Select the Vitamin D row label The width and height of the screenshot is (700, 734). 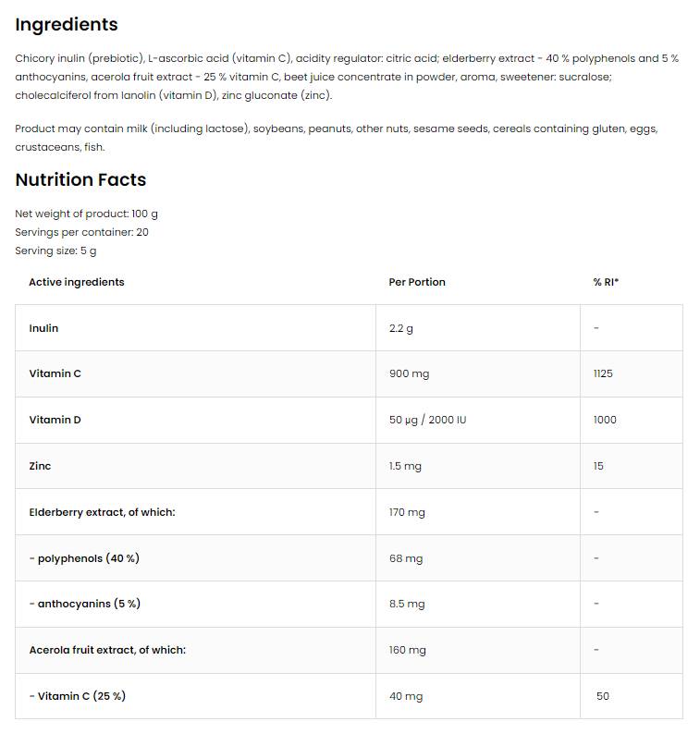tap(55, 420)
